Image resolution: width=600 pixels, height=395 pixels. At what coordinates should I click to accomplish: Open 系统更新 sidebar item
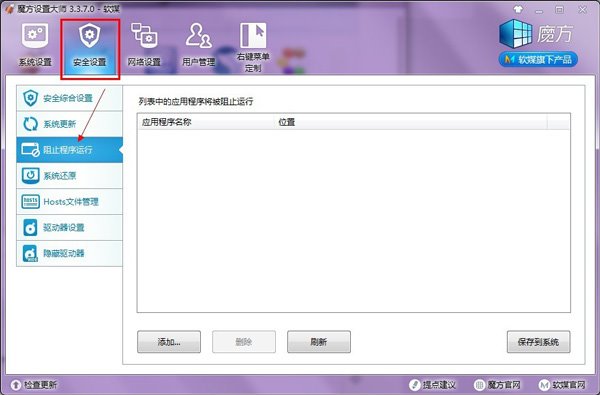point(70,124)
